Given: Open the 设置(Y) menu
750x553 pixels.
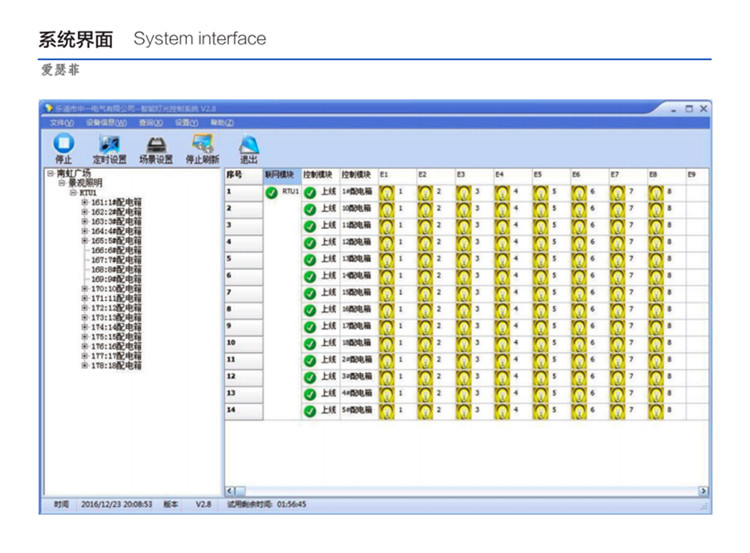Looking at the screenshot, I should pyautogui.click(x=186, y=123).
